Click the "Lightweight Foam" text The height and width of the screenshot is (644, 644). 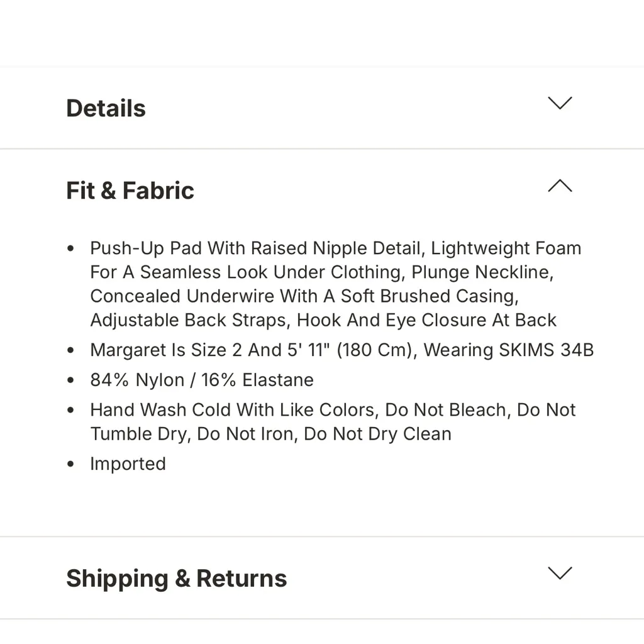tap(506, 248)
